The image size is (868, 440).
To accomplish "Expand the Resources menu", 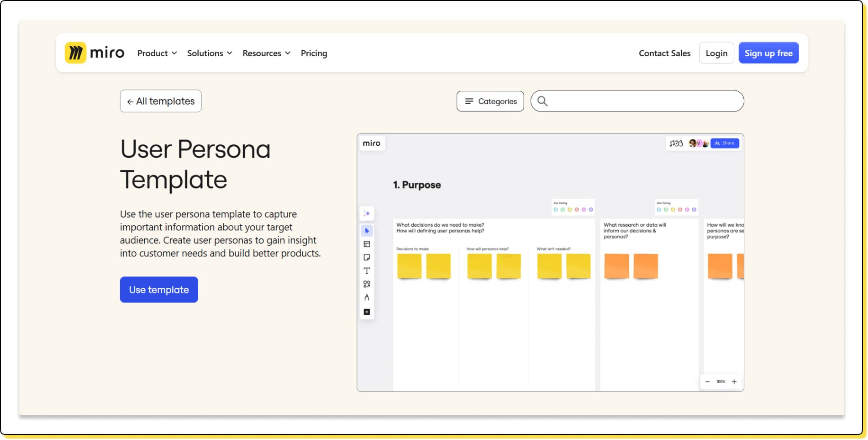I will [267, 53].
